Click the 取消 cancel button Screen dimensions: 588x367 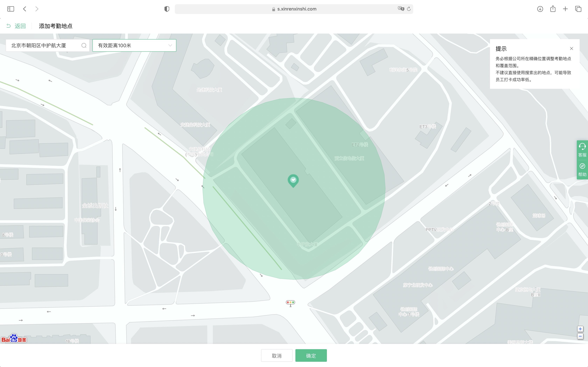click(276, 356)
